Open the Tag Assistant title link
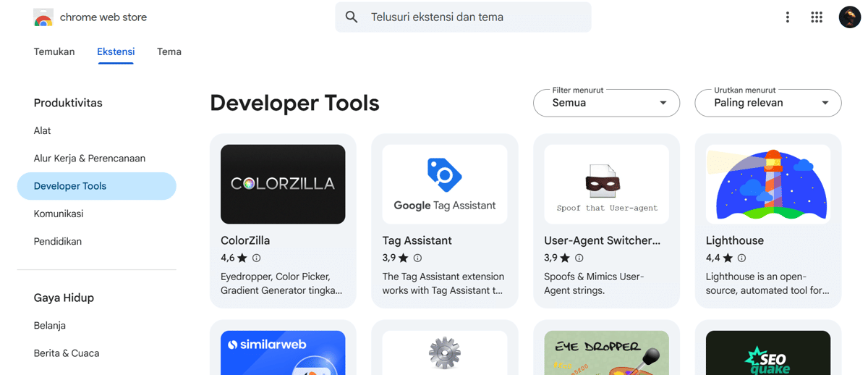The height and width of the screenshot is (375, 868). point(417,240)
